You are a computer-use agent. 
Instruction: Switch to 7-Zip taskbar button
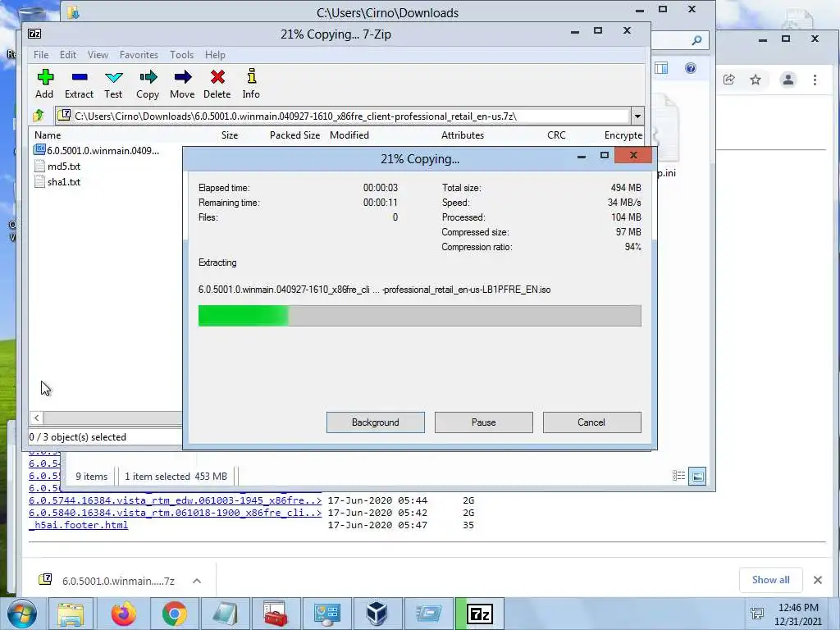click(480, 614)
